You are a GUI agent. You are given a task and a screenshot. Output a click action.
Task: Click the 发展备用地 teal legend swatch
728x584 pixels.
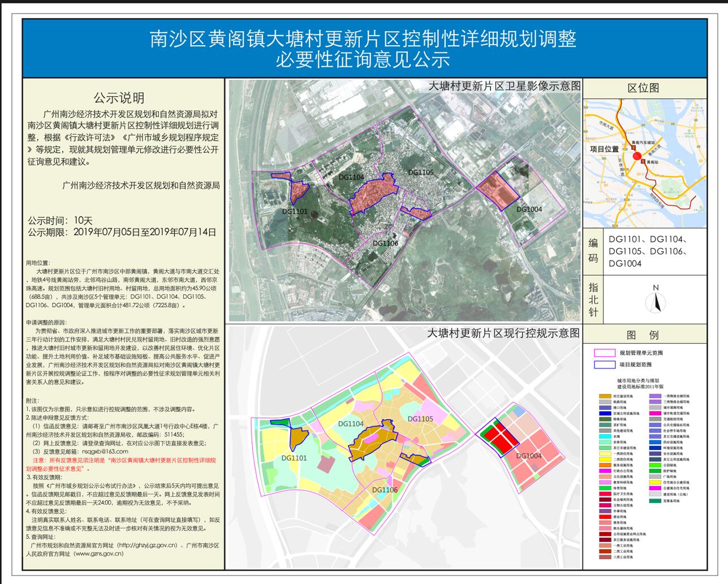[x=655, y=501]
